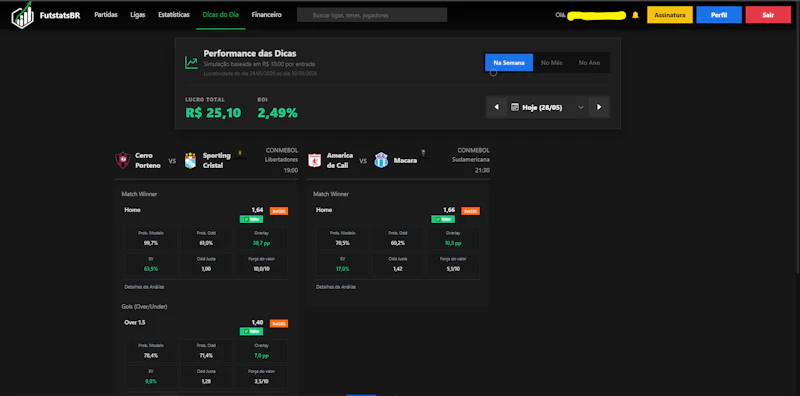This screenshot has width=800, height=396.
Task: Click the Macara team name
Action: tap(405, 160)
